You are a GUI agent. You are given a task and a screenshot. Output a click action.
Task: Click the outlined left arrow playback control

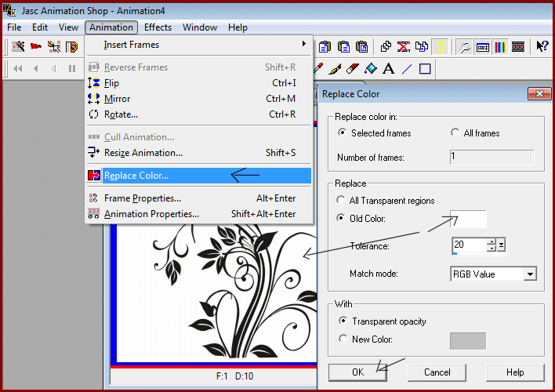54,68
